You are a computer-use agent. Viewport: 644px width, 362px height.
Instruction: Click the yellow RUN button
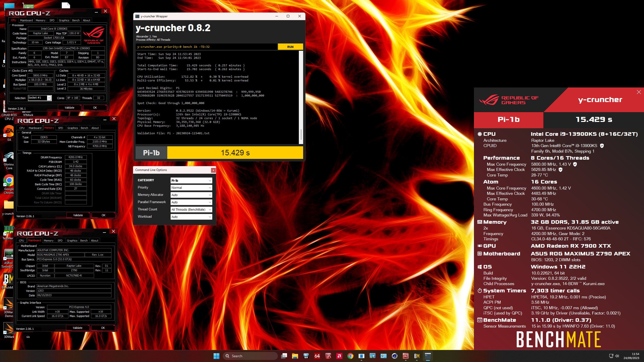pos(290,47)
